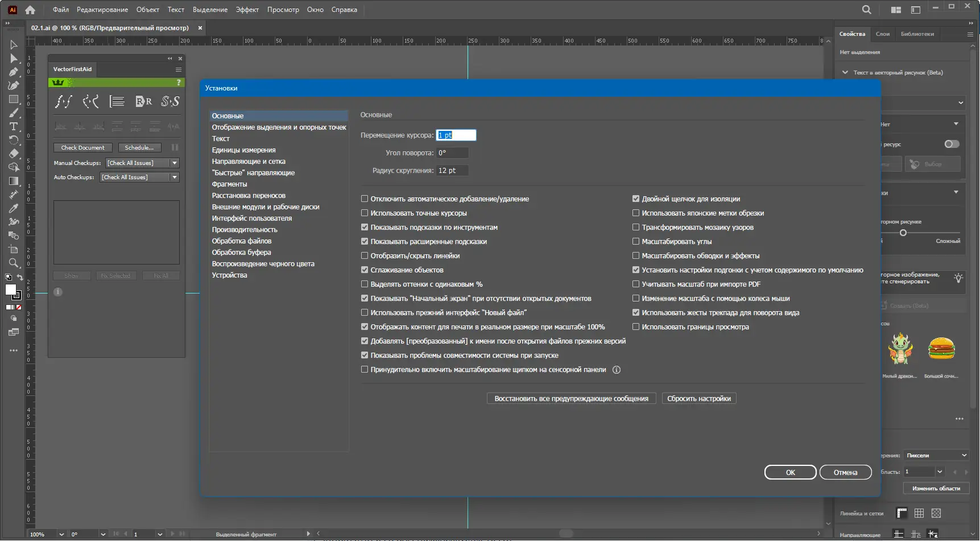Click the white fill color swatch

(10, 290)
